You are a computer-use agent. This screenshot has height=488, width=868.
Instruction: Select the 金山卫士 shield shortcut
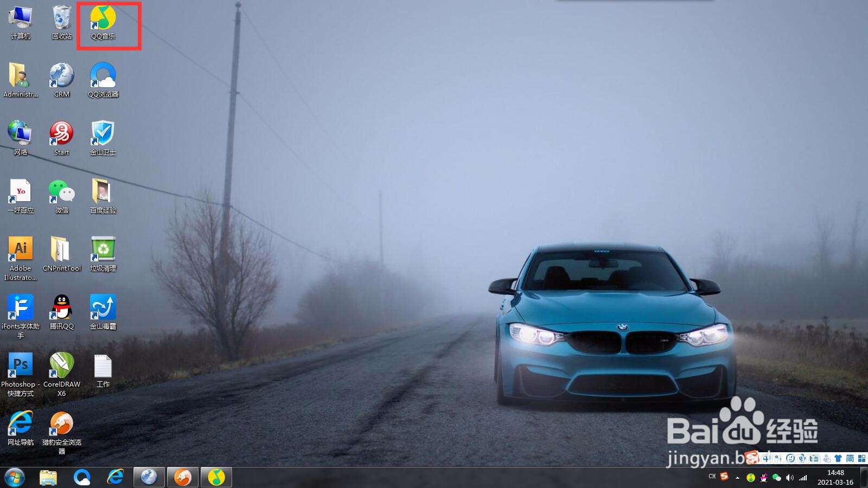point(103,138)
